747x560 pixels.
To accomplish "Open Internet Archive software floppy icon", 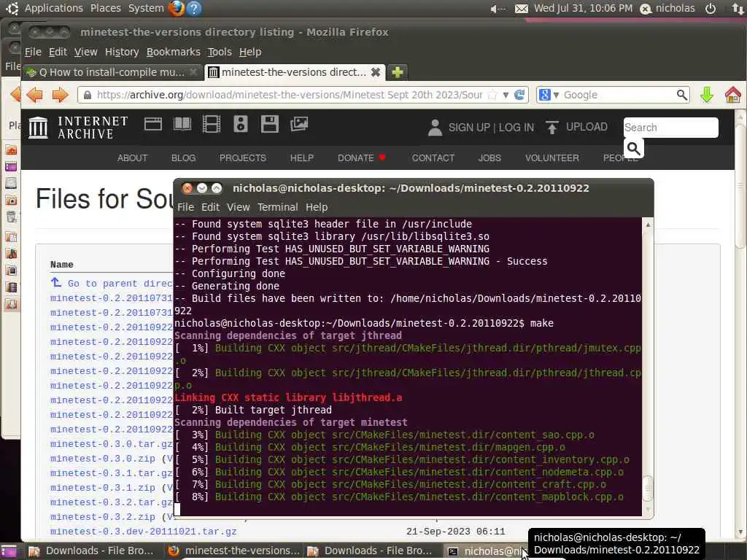I will [270, 124].
